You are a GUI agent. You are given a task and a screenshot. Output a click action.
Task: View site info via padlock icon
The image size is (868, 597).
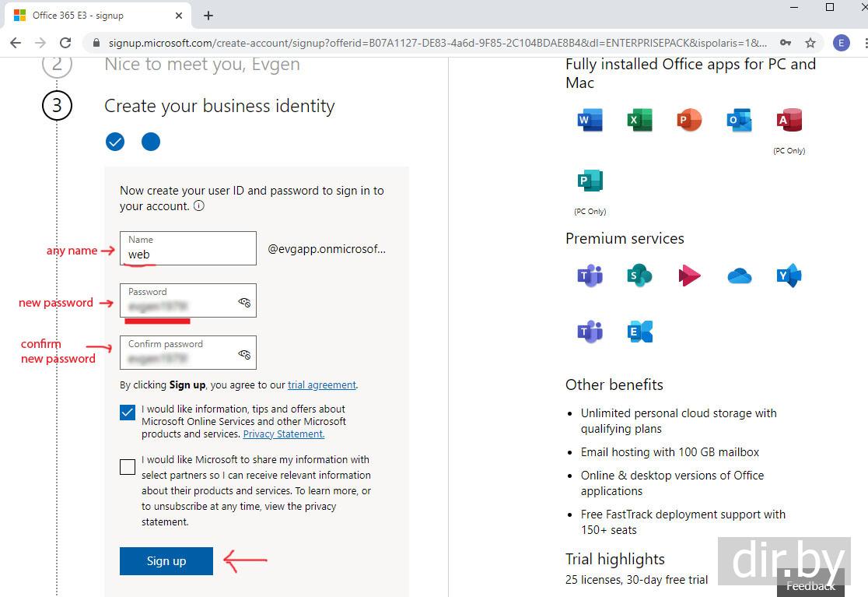click(96, 43)
